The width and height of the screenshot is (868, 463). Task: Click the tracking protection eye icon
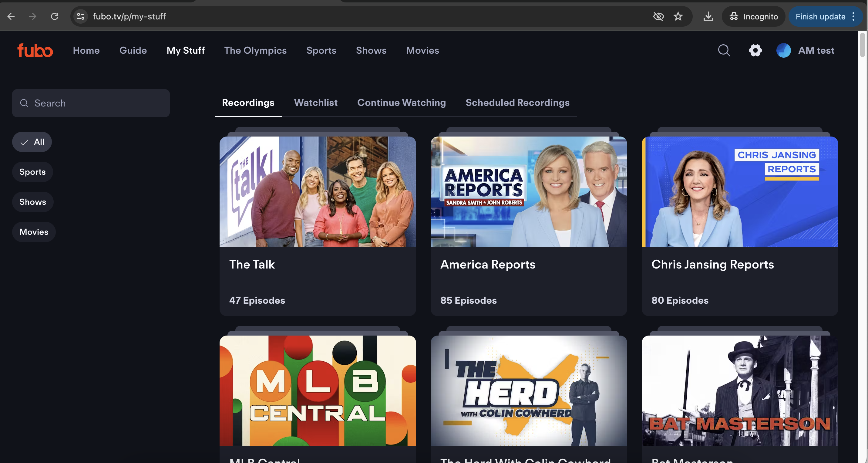[x=658, y=16]
